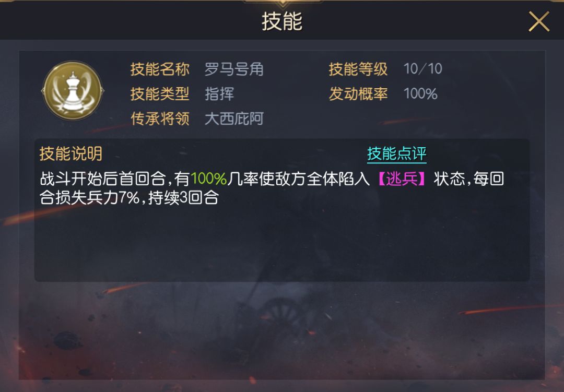Click the 技能等级 label
564x392 pixels.
[358, 69]
